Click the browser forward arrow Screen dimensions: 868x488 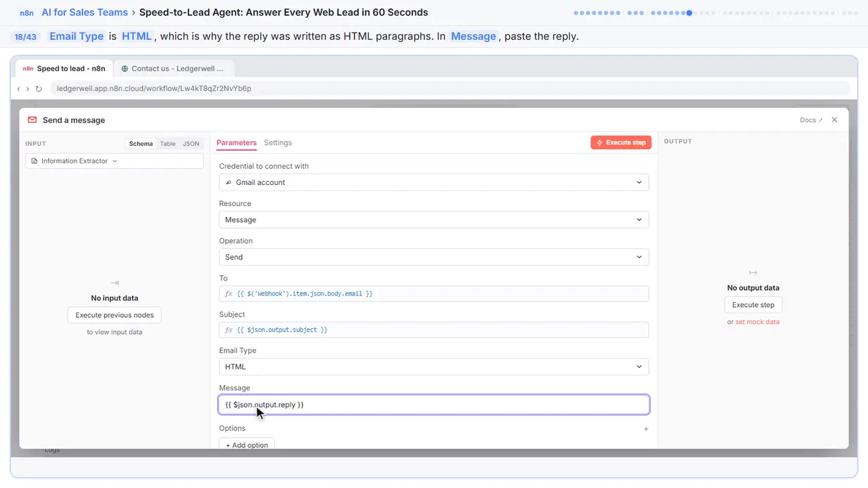click(x=28, y=89)
